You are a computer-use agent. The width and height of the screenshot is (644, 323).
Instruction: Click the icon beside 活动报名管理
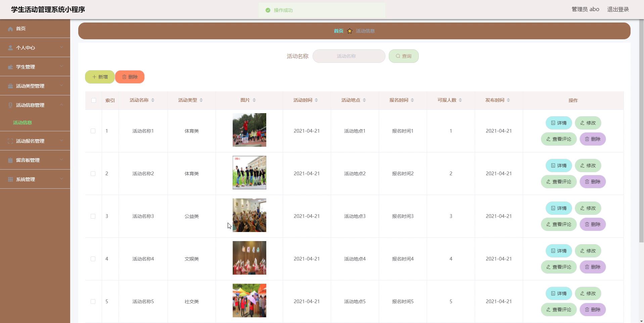pyautogui.click(x=10, y=141)
